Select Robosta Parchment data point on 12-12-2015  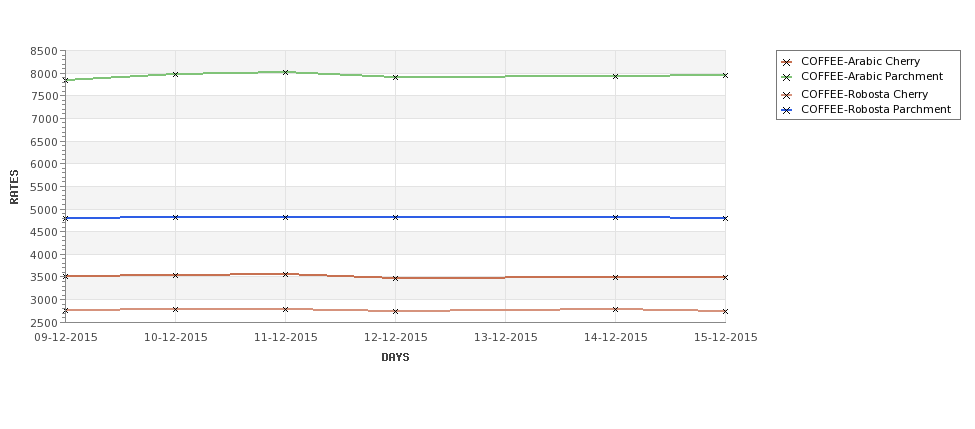(395, 217)
